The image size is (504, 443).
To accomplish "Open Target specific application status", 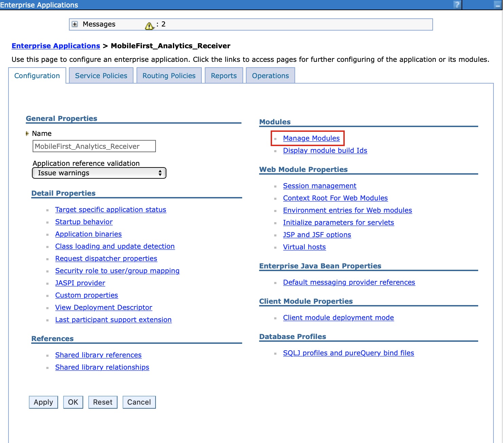I will click(x=111, y=210).
